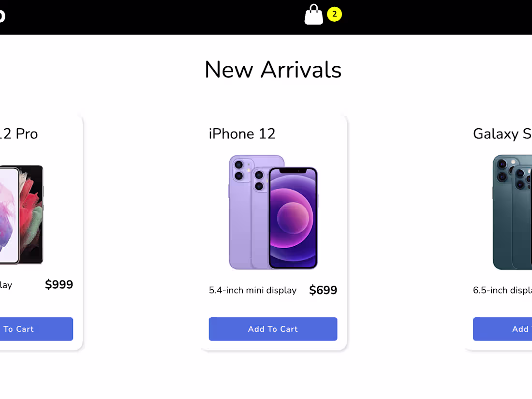532x399 pixels.
Task: Add the iPhone 12 to cart
Action: (x=273, y=329)
